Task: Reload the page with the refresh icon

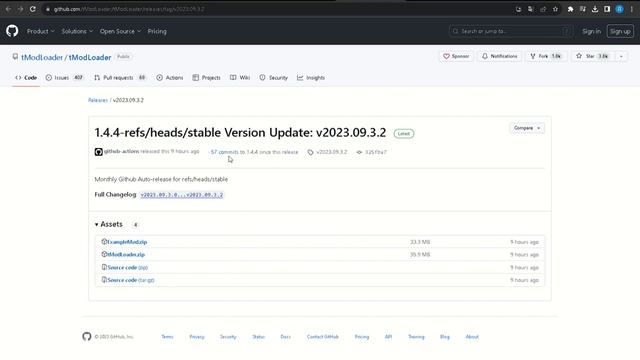Action: point(33,9)
